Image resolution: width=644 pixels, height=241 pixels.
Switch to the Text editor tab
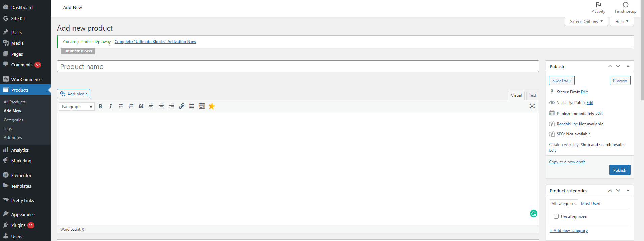tap(532, 95)
